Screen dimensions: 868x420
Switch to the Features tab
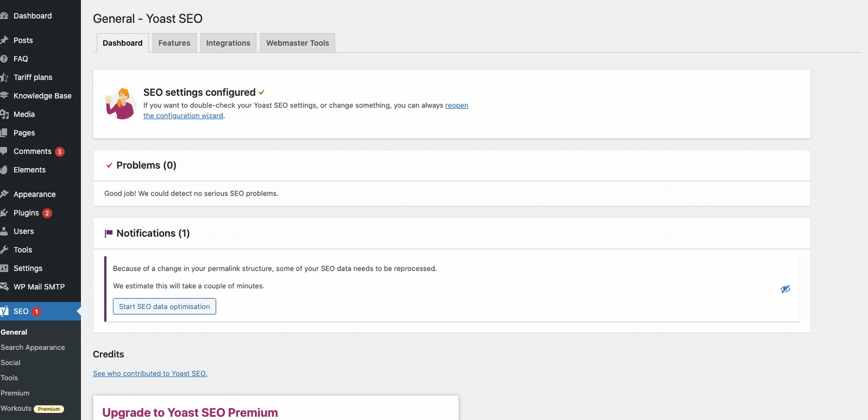click(x=174, y=43)
